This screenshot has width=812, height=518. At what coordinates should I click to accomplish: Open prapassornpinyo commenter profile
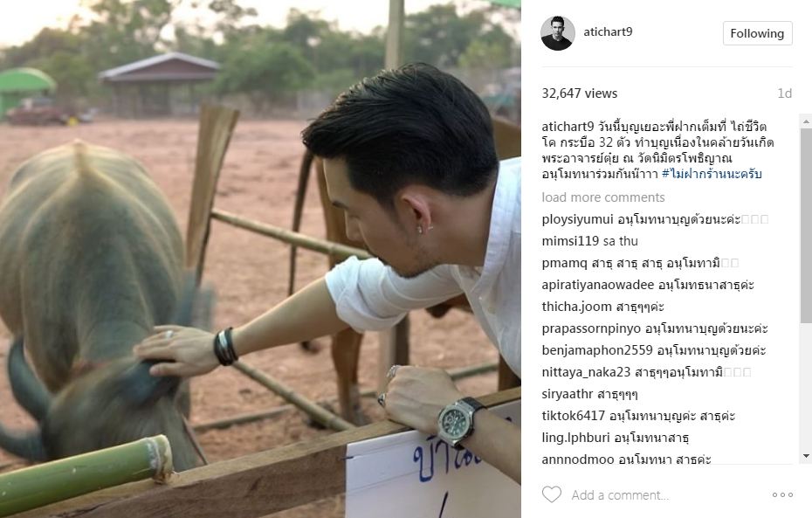[591, 328]
